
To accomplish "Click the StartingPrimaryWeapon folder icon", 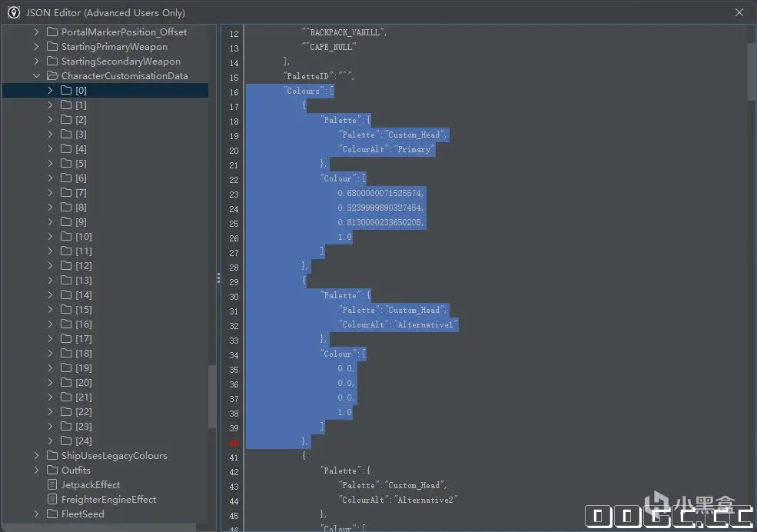I will tap(52, 47).
